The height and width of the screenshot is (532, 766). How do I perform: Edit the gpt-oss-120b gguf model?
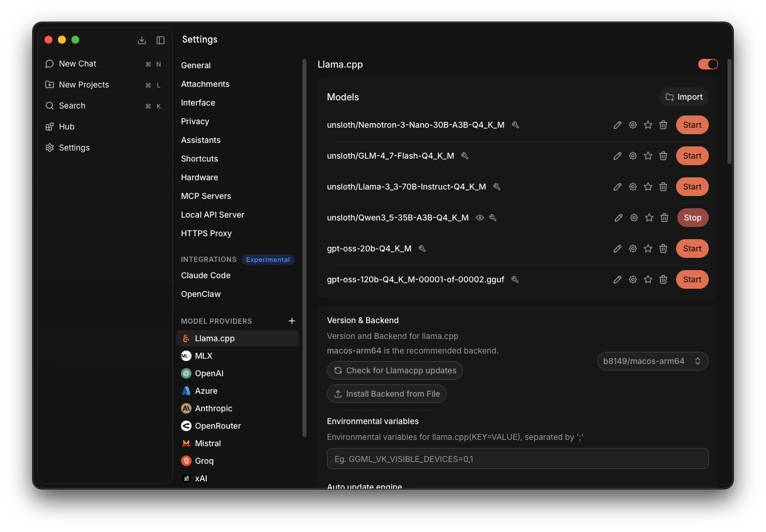click(617, 279)
